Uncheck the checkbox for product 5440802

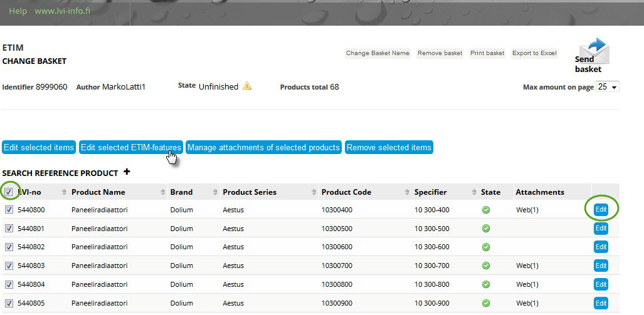pos(9,247)
